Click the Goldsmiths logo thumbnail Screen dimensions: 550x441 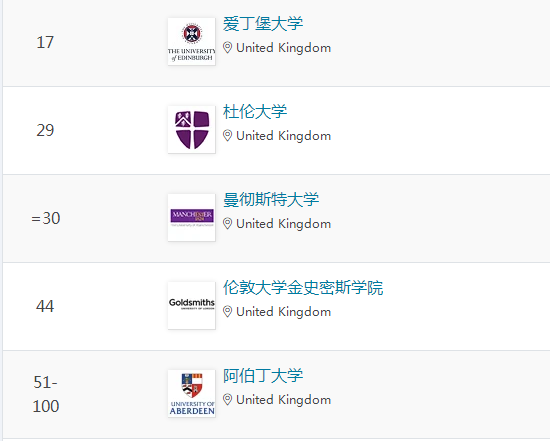(x=192, y=306)
